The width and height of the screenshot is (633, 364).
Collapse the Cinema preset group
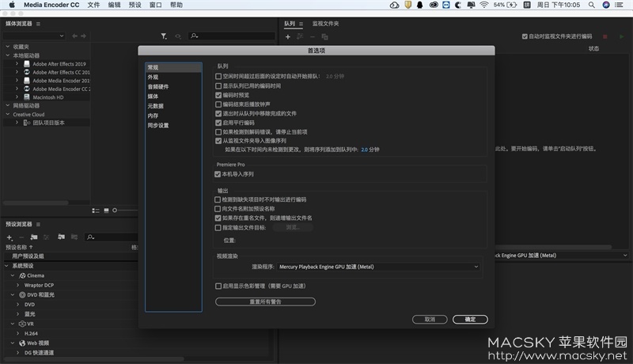pyautogui.click(x=13, y=275)
